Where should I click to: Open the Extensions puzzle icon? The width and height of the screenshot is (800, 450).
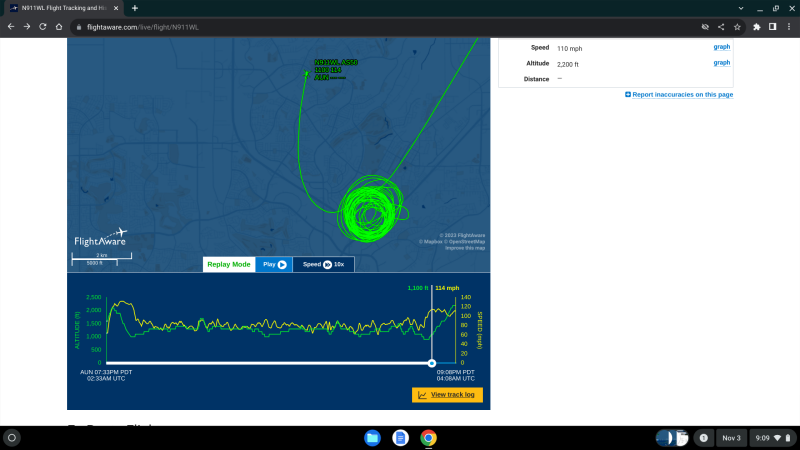(x=757, y=27)
